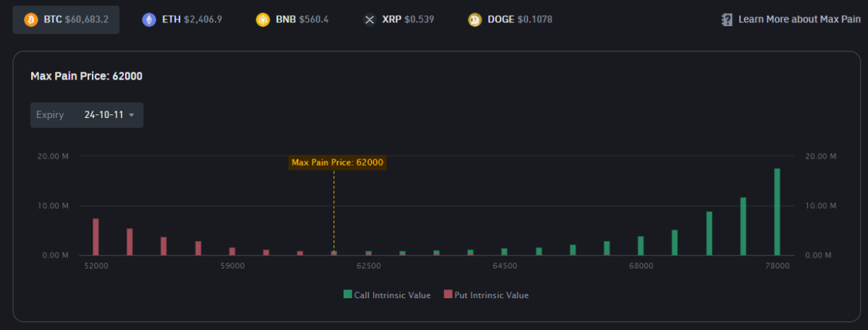
Task: Click the Max Pain Price: 62000 chart marker label
Action: (x=338, y=163)
